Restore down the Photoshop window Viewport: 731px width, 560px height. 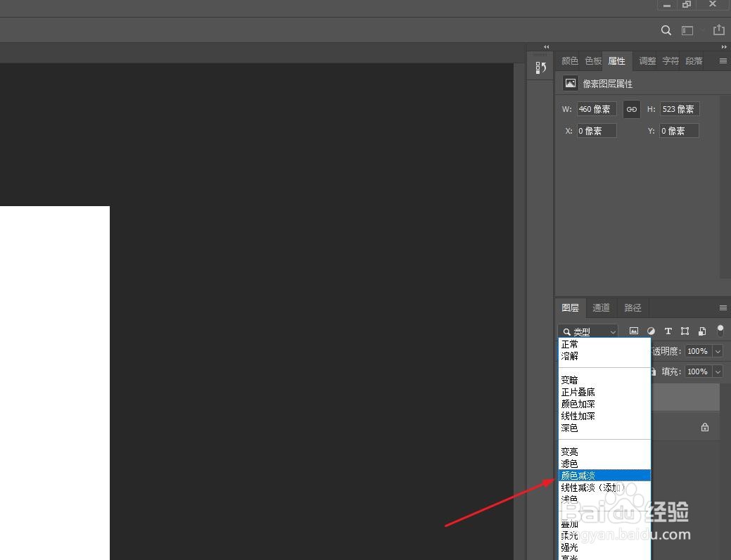pyautogui.click(x=687, y=5)
